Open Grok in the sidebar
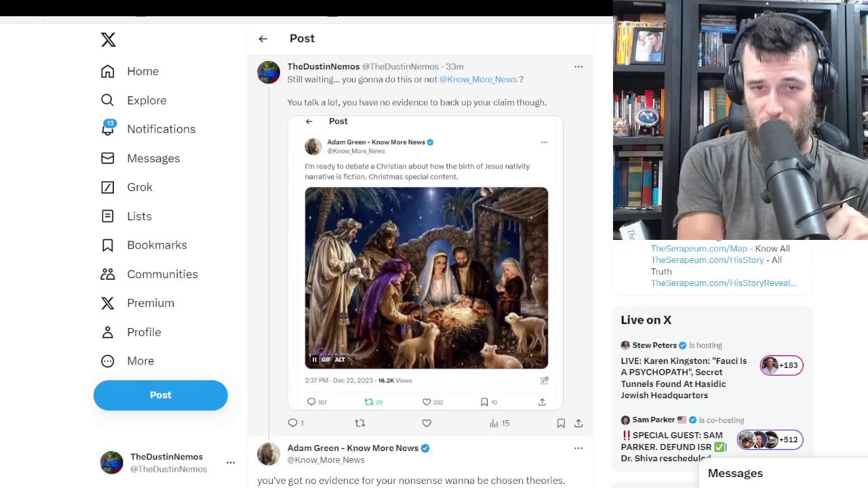Viewport: 868px width, 488px height. [127, 187]
